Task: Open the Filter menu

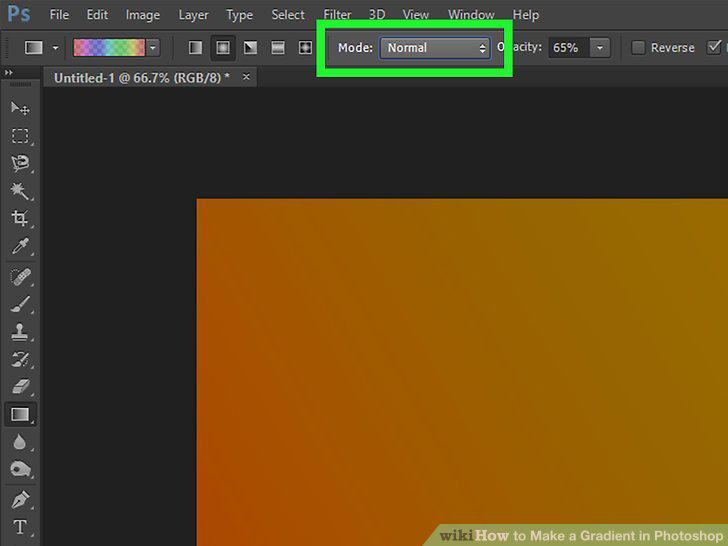Action: coord(337,15)
